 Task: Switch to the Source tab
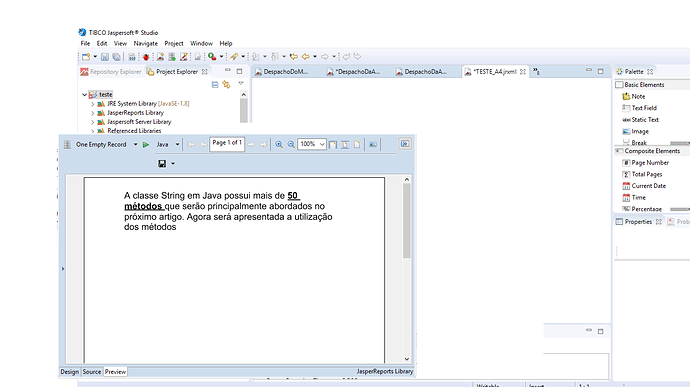point(92,372)
